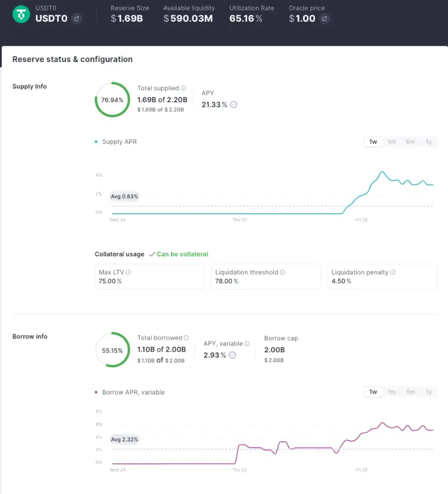Click the icon next to 21.33% APY
Viewport: 448px width, 494px height.
point(234,105)
